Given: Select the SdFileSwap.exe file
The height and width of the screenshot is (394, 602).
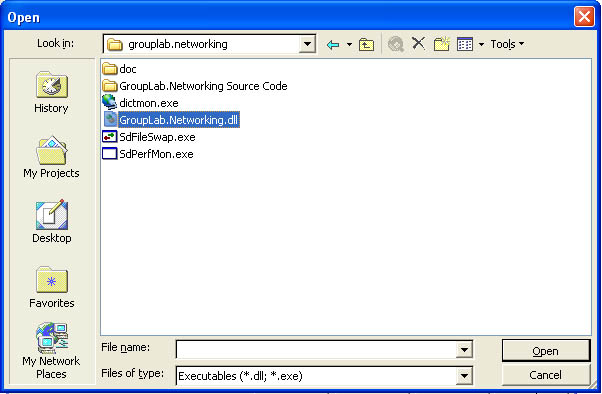Looking at the screenshot, I should (x=149, y=137).
